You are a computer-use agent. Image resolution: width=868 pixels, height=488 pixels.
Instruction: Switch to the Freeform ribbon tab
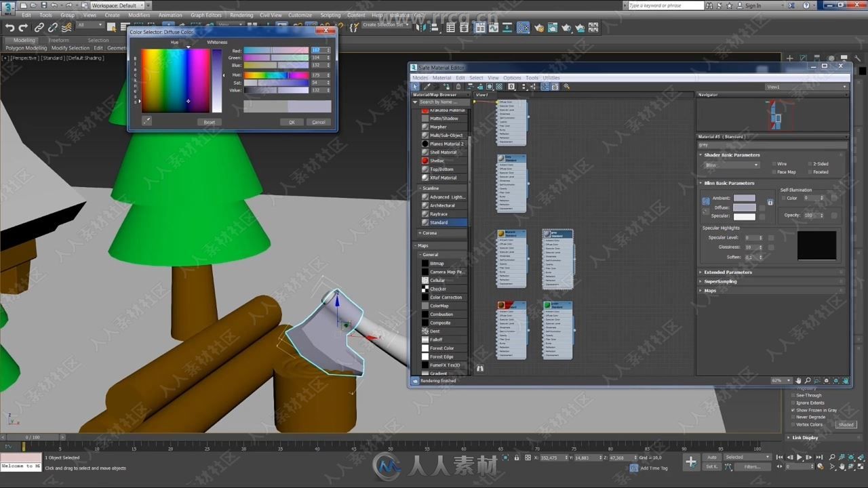pos(59,40)
